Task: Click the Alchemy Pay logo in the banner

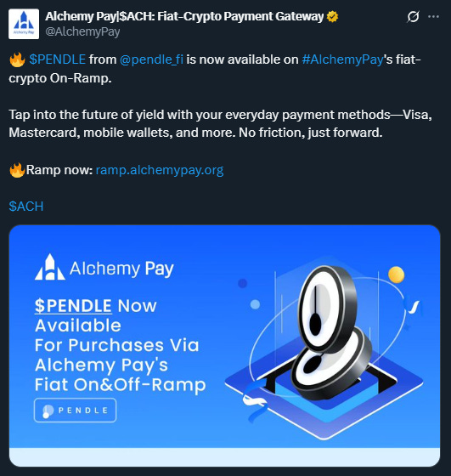Action: [x=104, y=268]
